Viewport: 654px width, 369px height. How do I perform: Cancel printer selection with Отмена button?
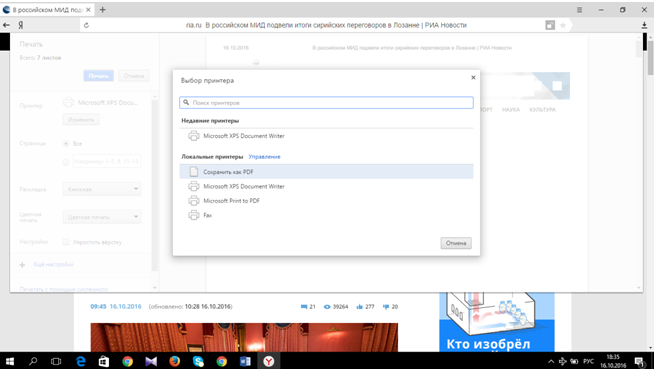click(456, 243)
